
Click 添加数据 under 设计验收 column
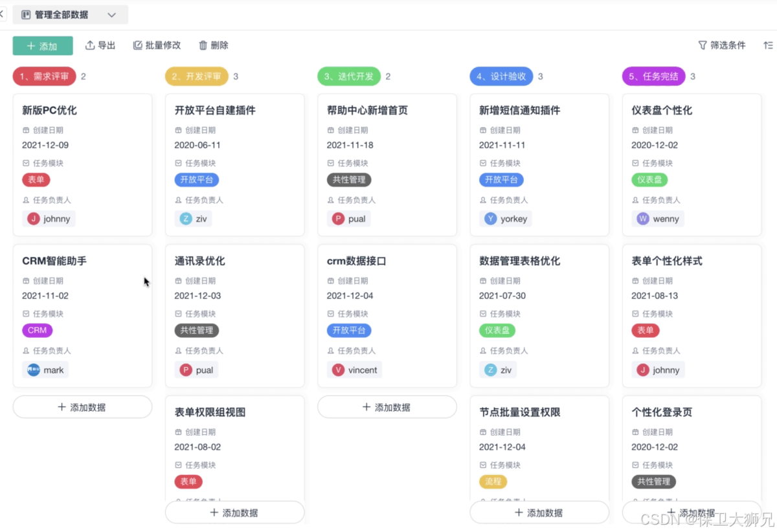(539, 513)
